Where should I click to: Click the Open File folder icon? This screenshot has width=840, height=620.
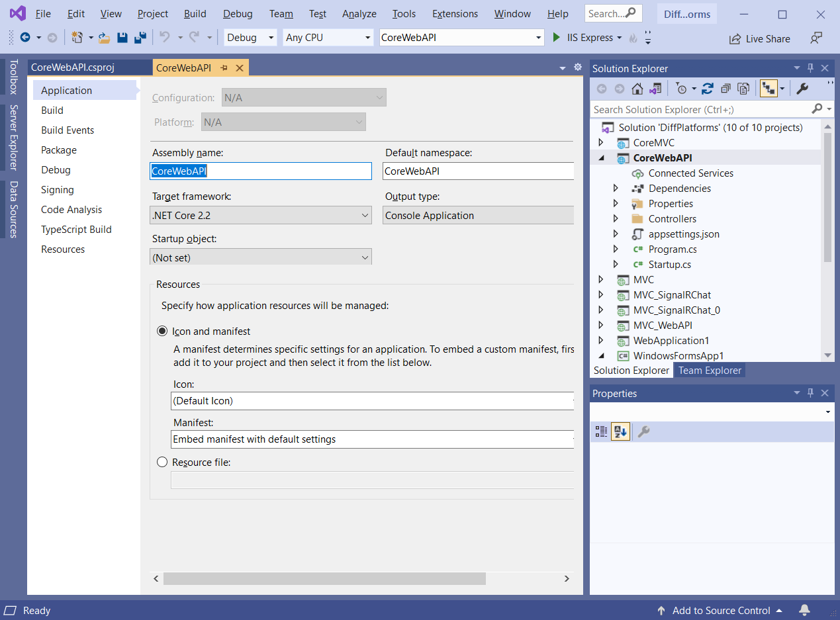tap(105, 38)
